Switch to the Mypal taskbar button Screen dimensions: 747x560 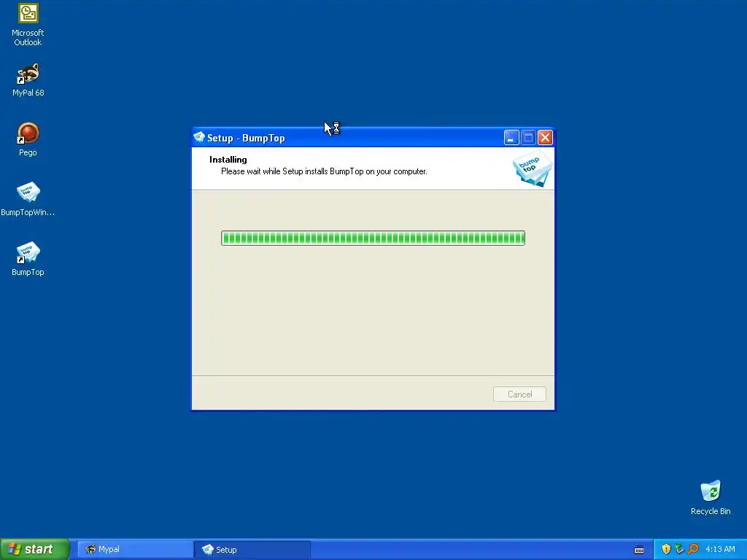click(x=135, y=550)
